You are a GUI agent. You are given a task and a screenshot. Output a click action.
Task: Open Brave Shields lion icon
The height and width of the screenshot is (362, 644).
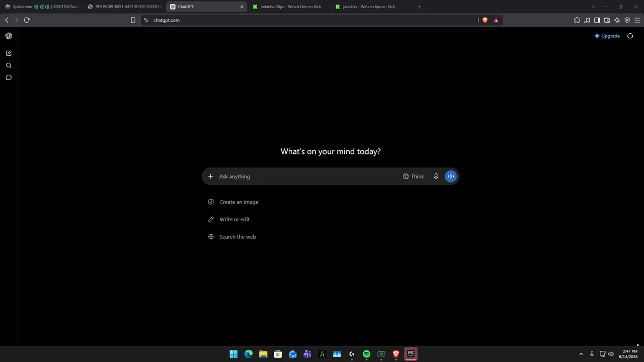pyautogui.click(x=485, y=20)
